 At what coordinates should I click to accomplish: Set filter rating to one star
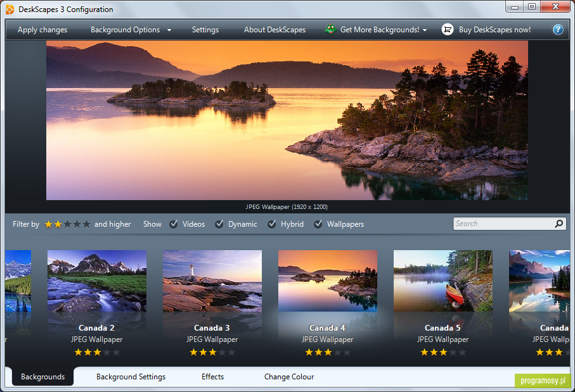pos(48,224)
